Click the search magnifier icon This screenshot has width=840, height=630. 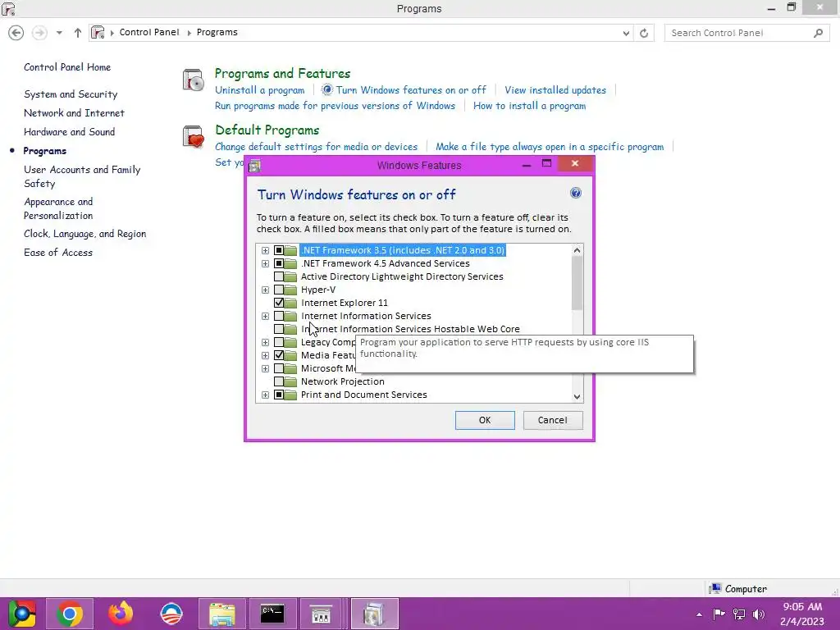818,33
